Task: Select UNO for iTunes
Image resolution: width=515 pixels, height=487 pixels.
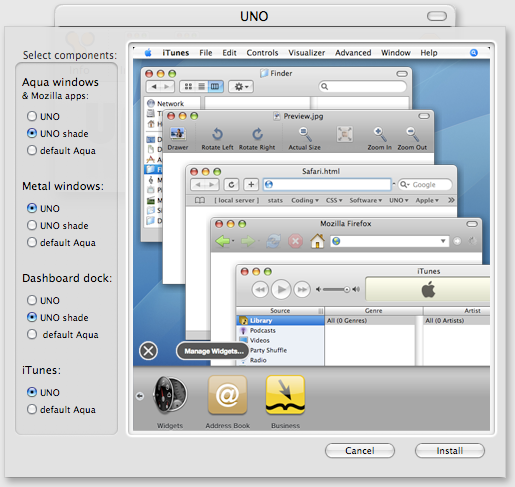Action: click(x=32, y=392)
